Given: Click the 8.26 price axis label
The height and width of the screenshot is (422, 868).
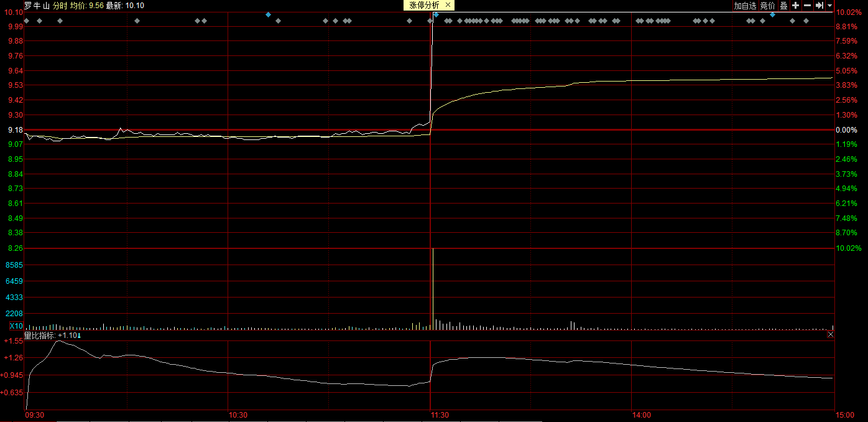Looking at the screenshot, I should pyautogui.click(x=16, y=248).
